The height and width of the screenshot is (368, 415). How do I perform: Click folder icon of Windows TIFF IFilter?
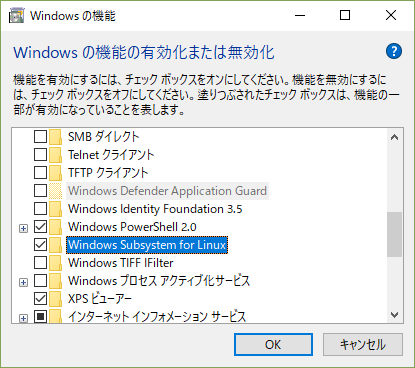[x=55, y=263]
